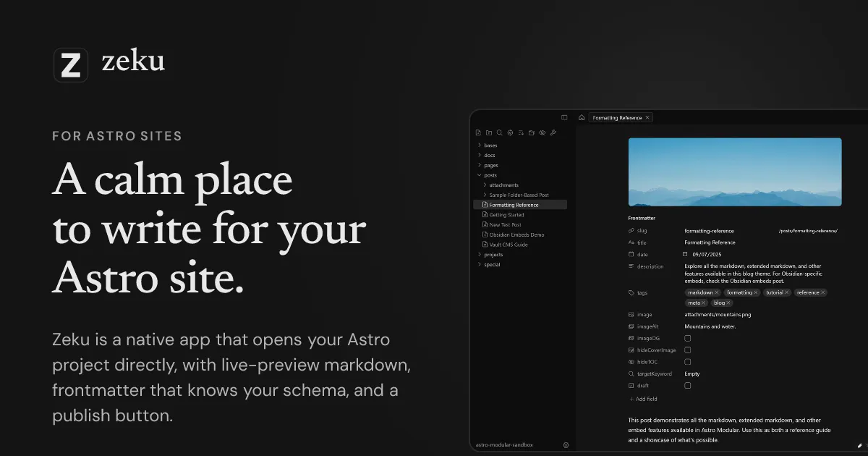Select Formatting Reference in the file tree
The image size is (868, 456).
pos(520,205)
